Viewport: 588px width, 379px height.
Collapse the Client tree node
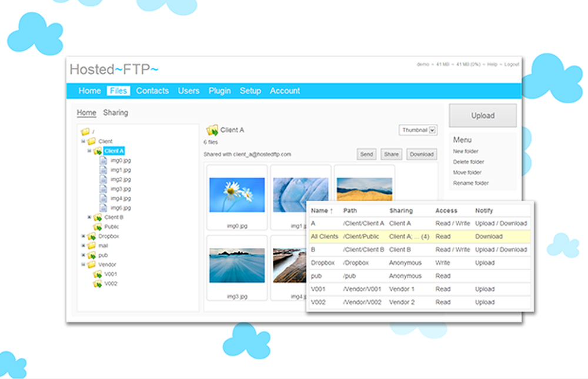pos(82,141)
